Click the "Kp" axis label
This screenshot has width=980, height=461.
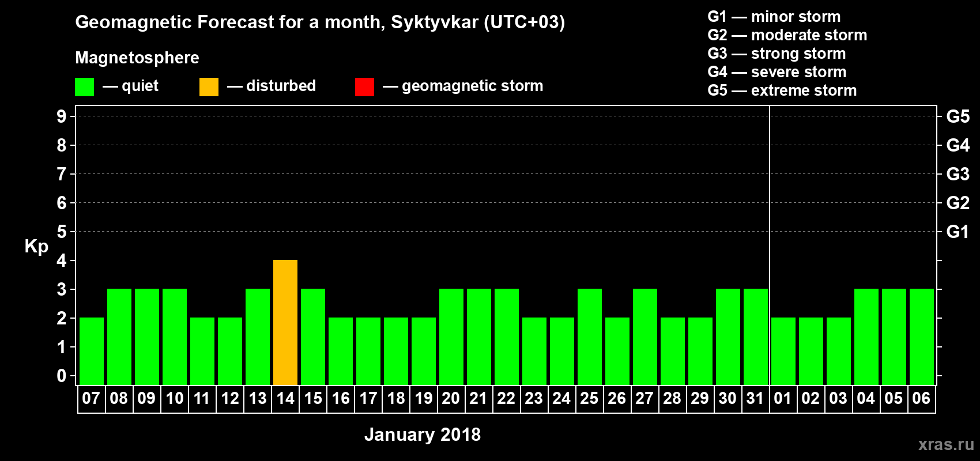tap(36, 247)
